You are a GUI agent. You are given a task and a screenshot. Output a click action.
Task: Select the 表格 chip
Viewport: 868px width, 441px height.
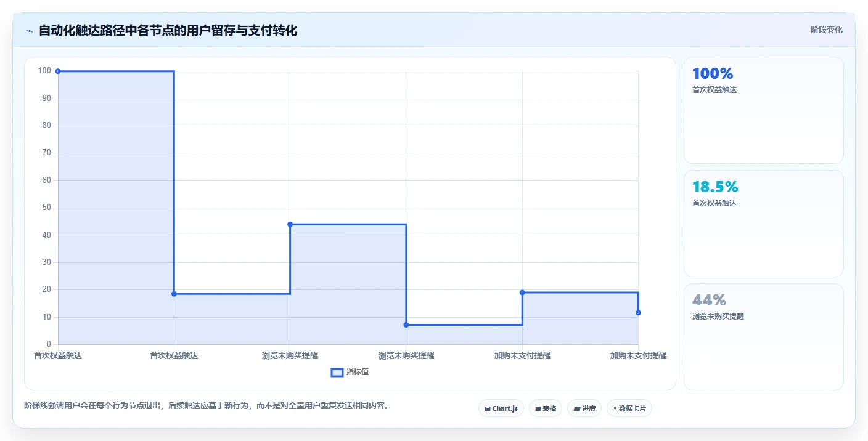click(x=546, y=408)
